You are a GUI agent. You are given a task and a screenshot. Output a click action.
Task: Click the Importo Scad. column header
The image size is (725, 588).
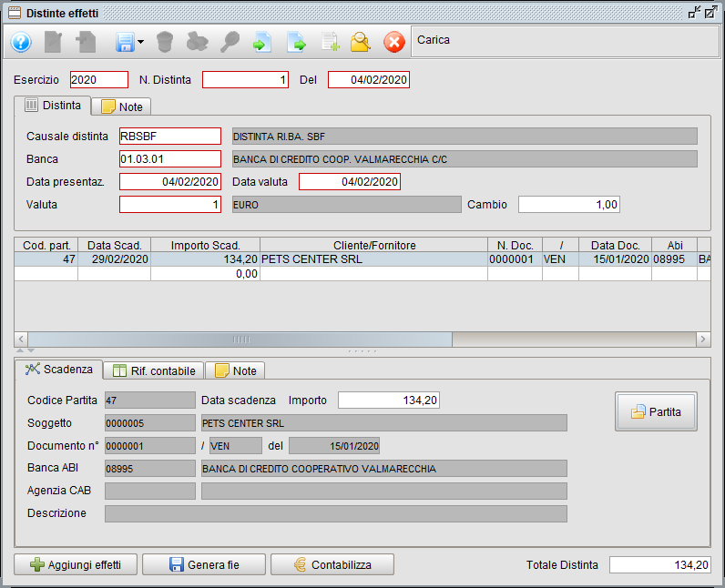point(205,245)
